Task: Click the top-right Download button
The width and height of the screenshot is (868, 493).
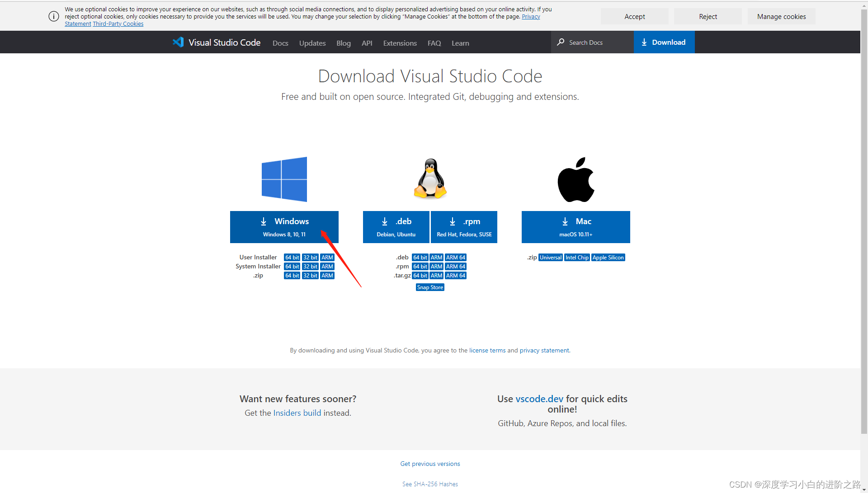Action: [664, 42]
